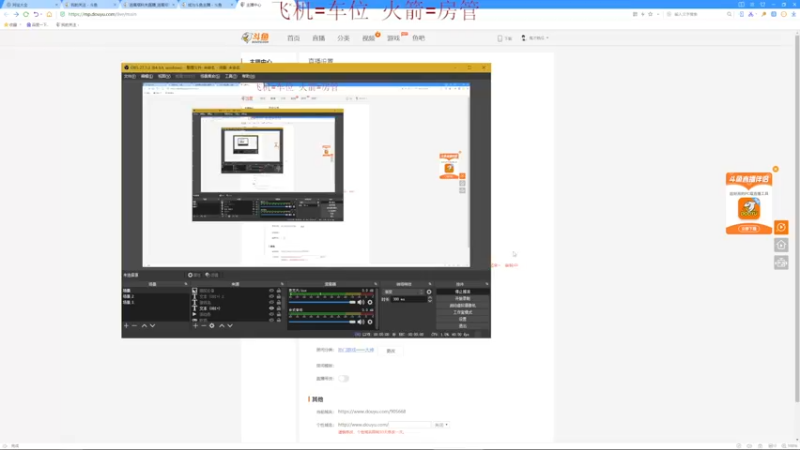Go to 分类 in Douyu navigation
This screenshot has width=800, height=450.
pos(343,38)
